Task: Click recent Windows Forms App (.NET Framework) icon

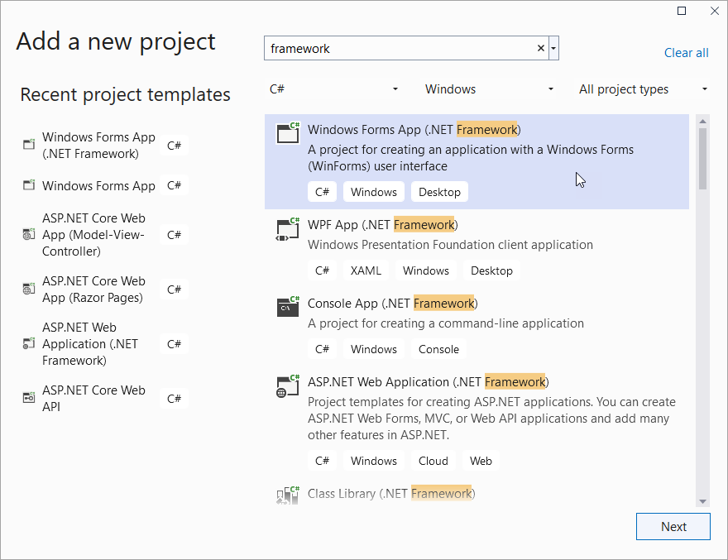Action: click(x=29, y=145)
